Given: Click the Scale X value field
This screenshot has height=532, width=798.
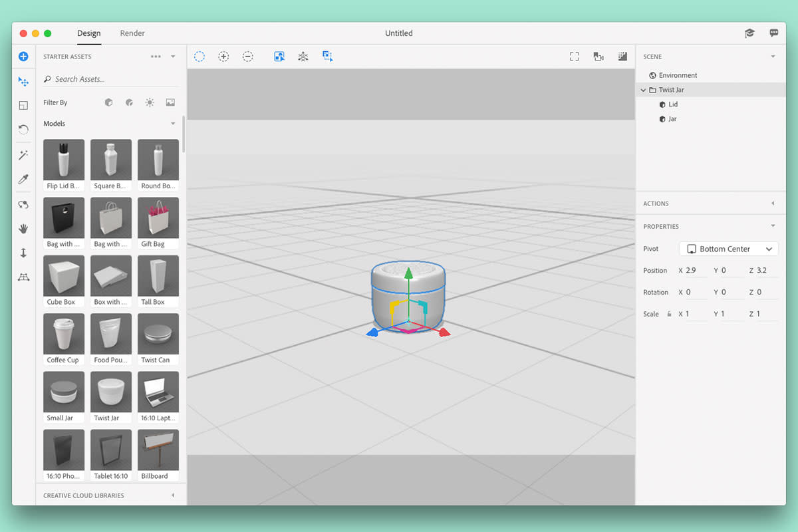Looking at the screenshot, I should click(x=696, y=314).
